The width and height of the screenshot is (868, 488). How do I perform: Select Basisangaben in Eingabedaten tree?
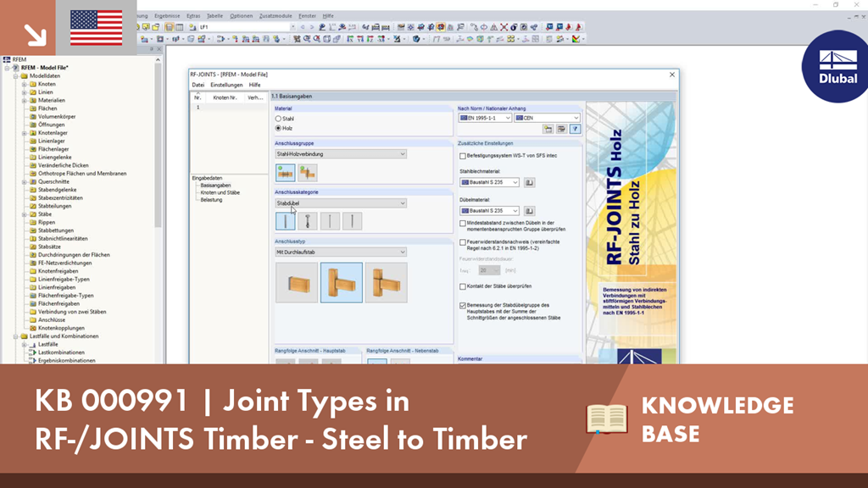coord(216,186)
